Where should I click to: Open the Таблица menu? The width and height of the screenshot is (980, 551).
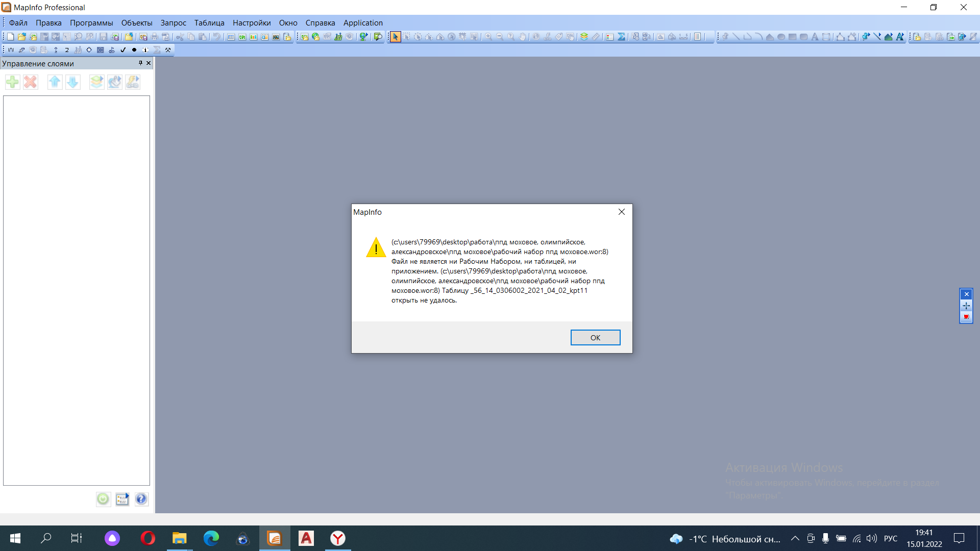(x=209, y=22)
